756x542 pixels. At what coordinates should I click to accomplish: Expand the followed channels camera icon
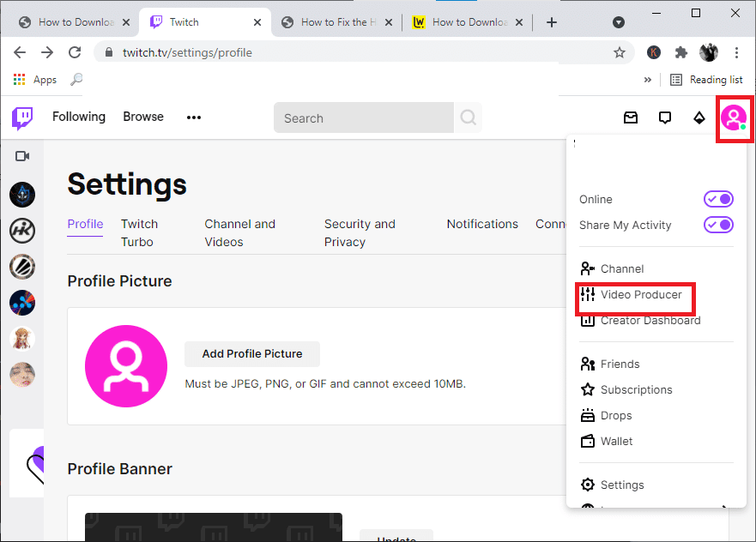click(22, 156)
